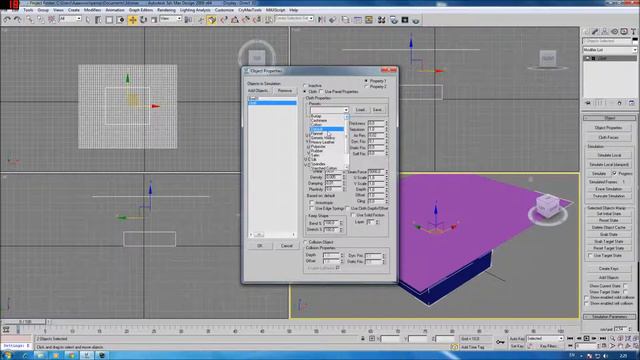Click the Load preset button
The image size is (640, 360).
click(x=360, y=110)
